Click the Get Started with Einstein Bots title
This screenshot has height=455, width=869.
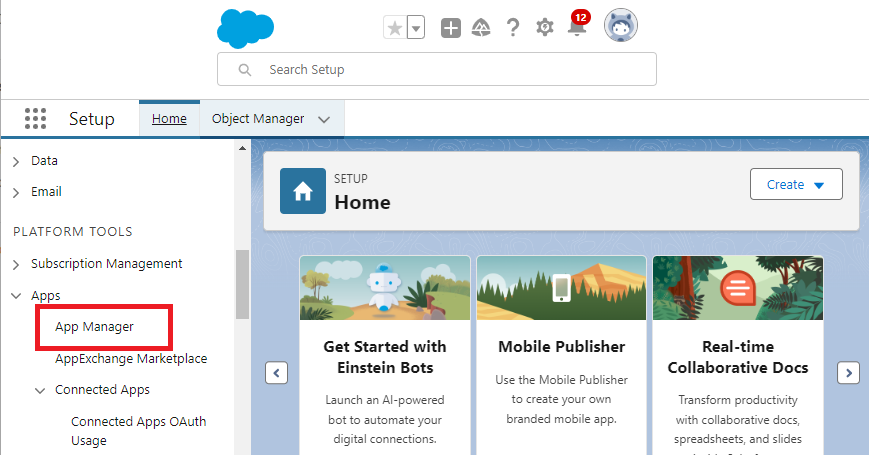[x=385, y=357]
